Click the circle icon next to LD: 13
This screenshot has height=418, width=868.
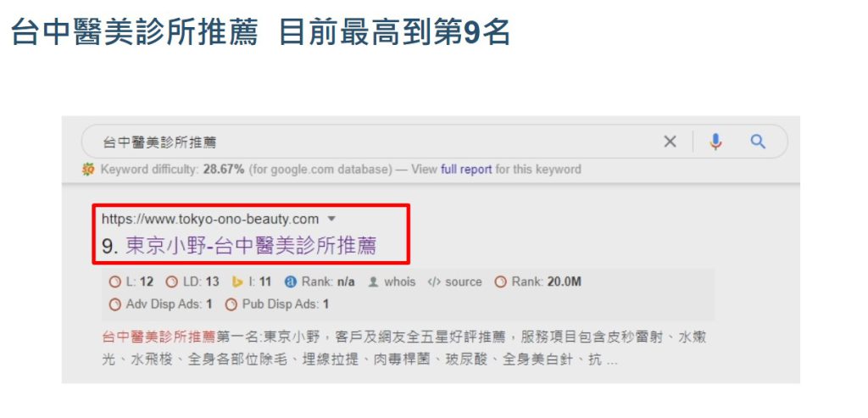(172, 281)
